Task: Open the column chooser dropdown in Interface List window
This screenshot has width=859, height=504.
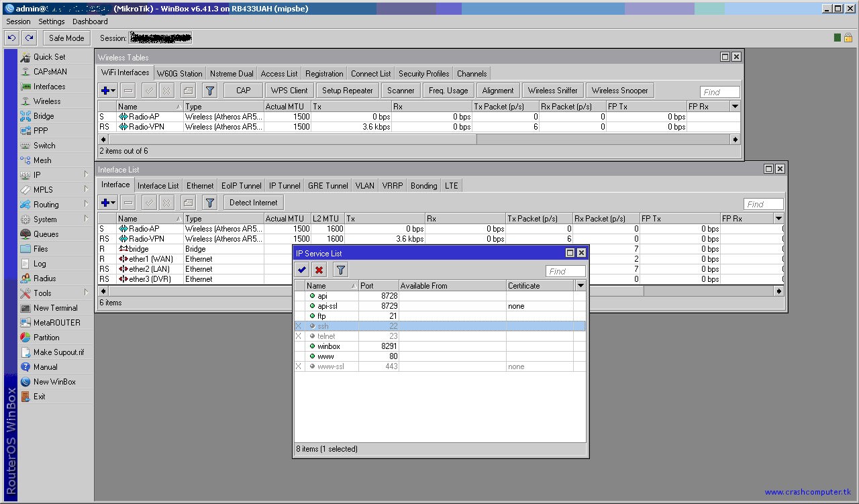Action: click(778, 218)
